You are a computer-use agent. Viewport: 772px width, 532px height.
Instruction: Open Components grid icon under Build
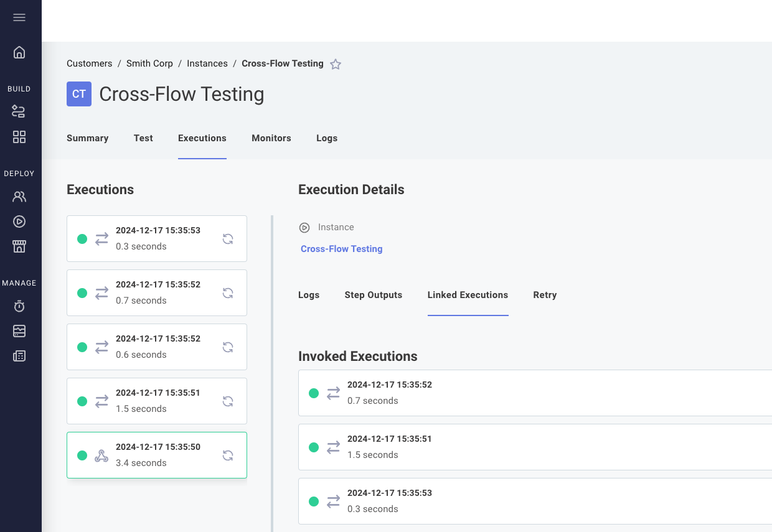click(x=19, y=137)
